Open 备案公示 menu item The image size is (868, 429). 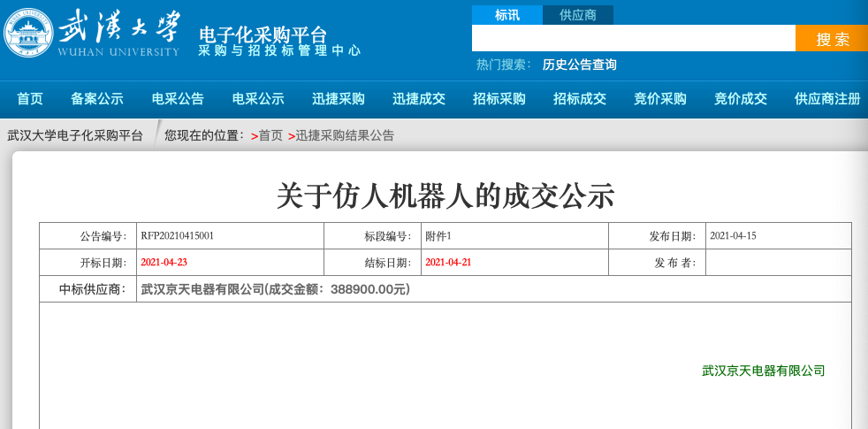97,99
